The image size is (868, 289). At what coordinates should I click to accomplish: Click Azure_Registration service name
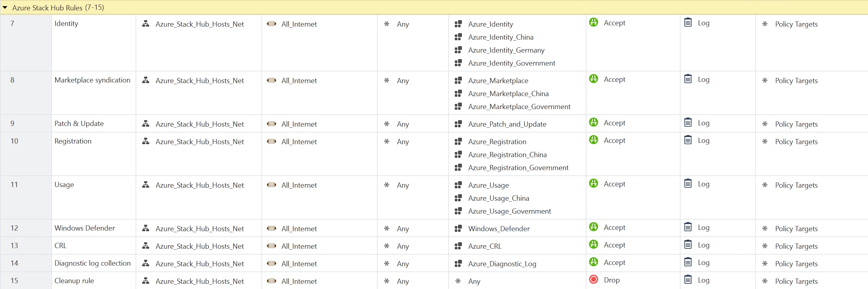(x=497, y=142)
